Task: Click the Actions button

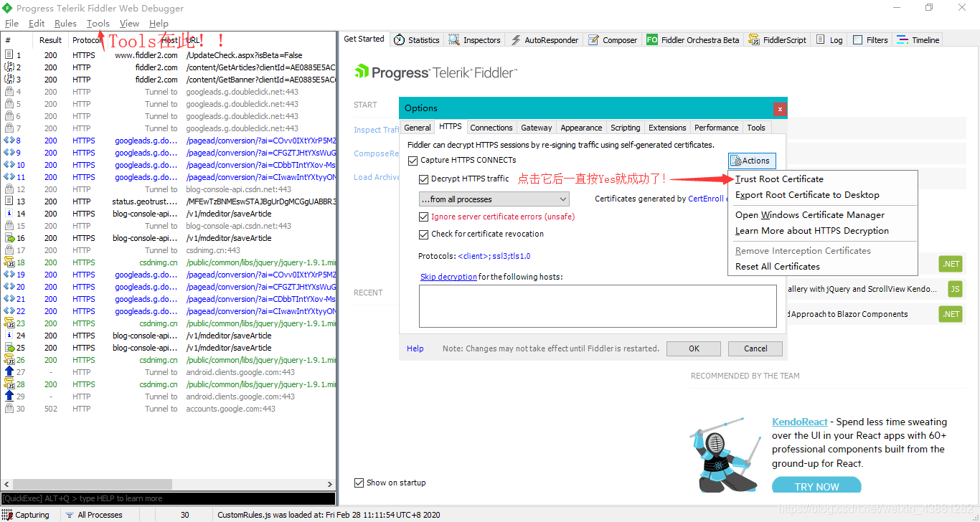Action: click(752, 161)
